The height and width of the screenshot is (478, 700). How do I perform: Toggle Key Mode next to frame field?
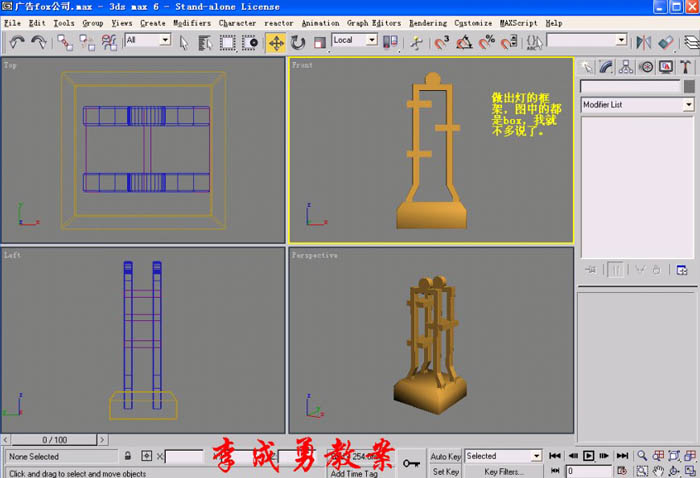coord(555,470)
